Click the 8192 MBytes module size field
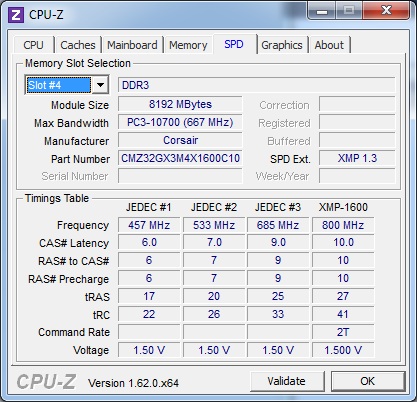This screenshot has height=402, width=417. tap(180, 104)
